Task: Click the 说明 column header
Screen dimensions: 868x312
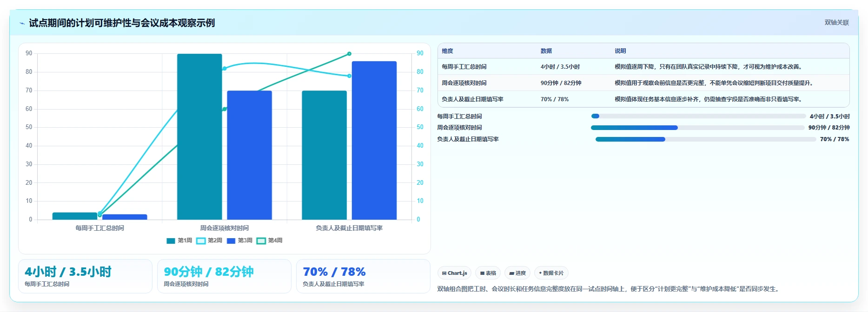Action: tap(620, 51)
